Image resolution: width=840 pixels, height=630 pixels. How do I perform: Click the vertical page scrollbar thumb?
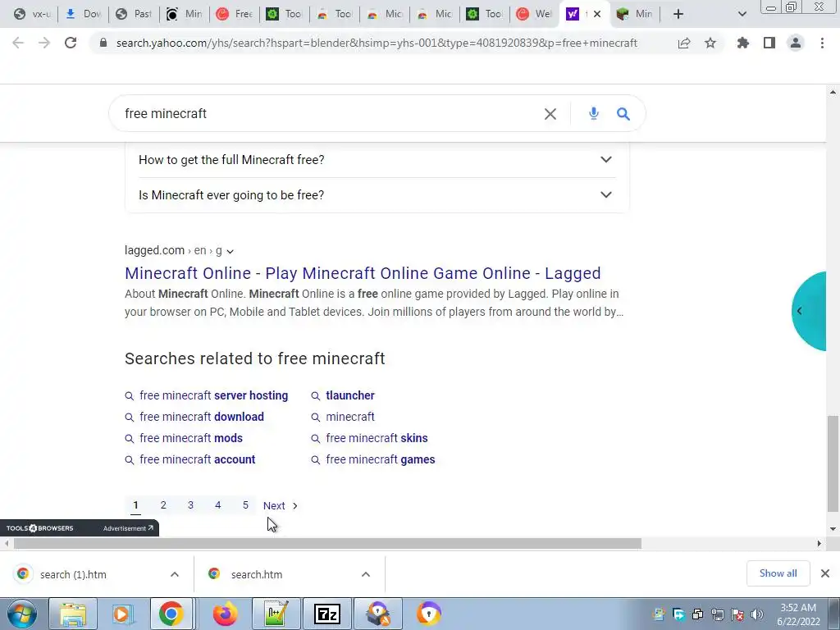(x=833, y=463)
